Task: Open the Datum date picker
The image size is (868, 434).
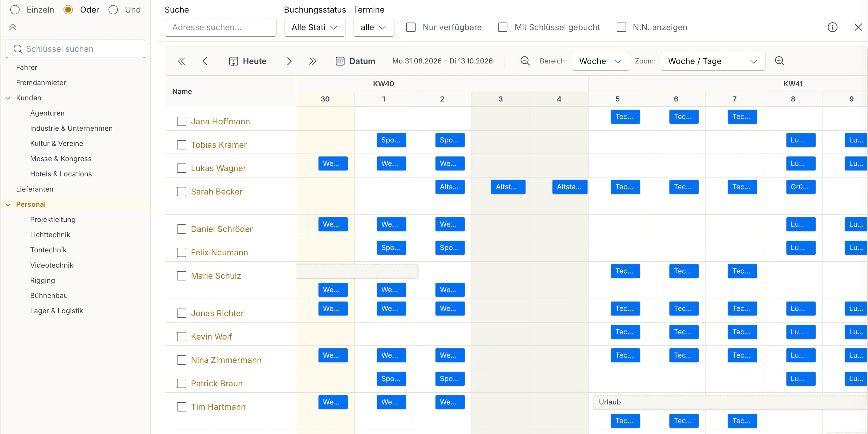Action: (x=355, y=61)
